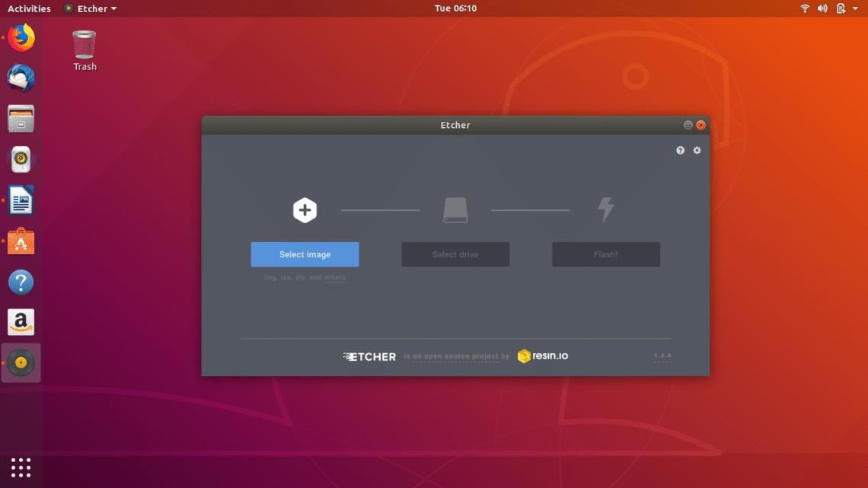Open the Etcher application menu in the top bar
Viewport: 868px width, 488px height.
[90, 8]
